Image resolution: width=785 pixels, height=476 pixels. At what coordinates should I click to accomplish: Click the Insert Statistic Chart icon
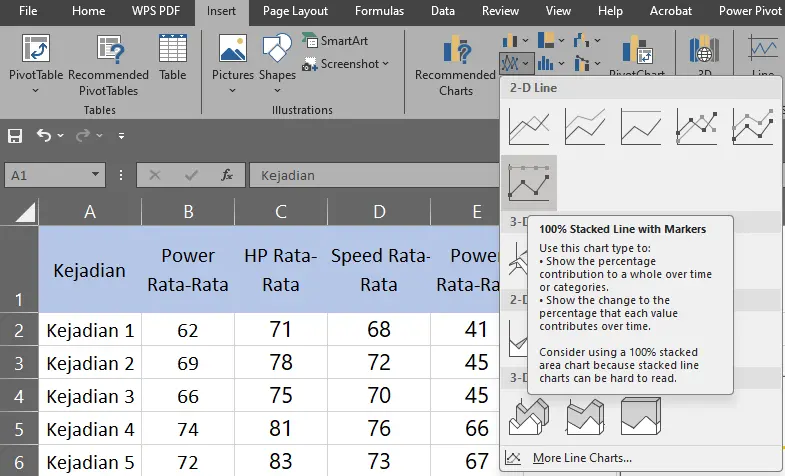546,63
